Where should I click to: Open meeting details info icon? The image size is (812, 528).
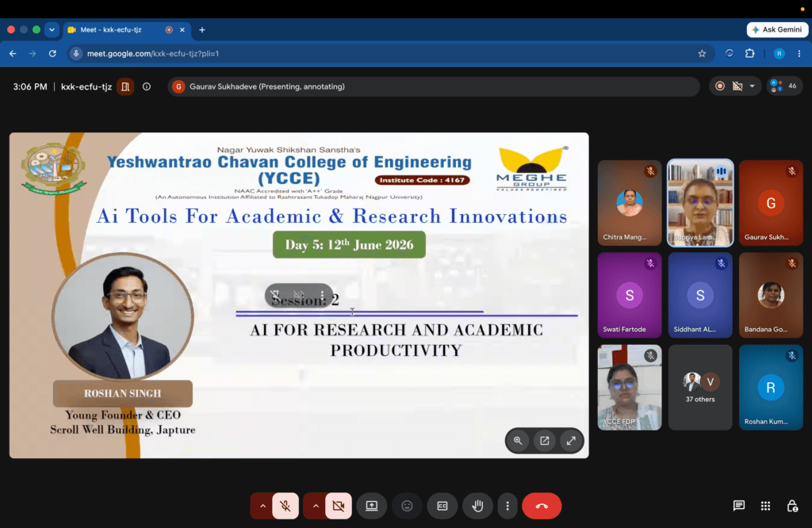click(x=147, y=86)
